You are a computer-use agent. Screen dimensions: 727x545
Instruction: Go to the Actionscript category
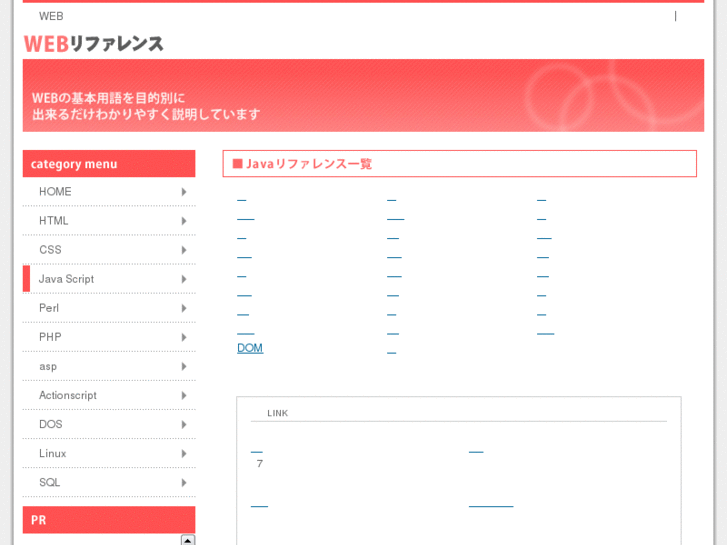[109, 395]
